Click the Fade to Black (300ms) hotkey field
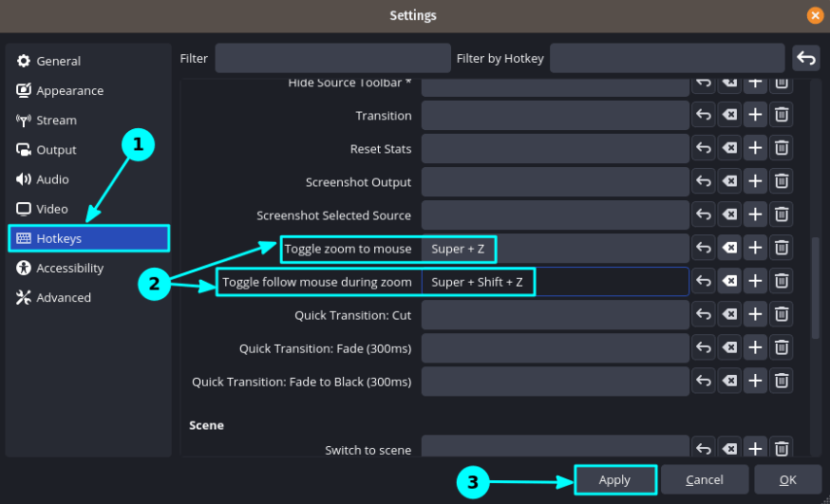 pyautogui.click(x=556, y=382)
